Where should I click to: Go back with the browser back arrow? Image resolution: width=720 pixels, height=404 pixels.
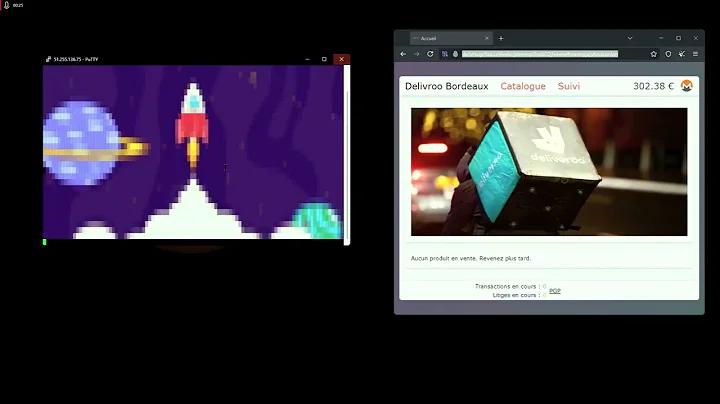[x=403, y=54]
